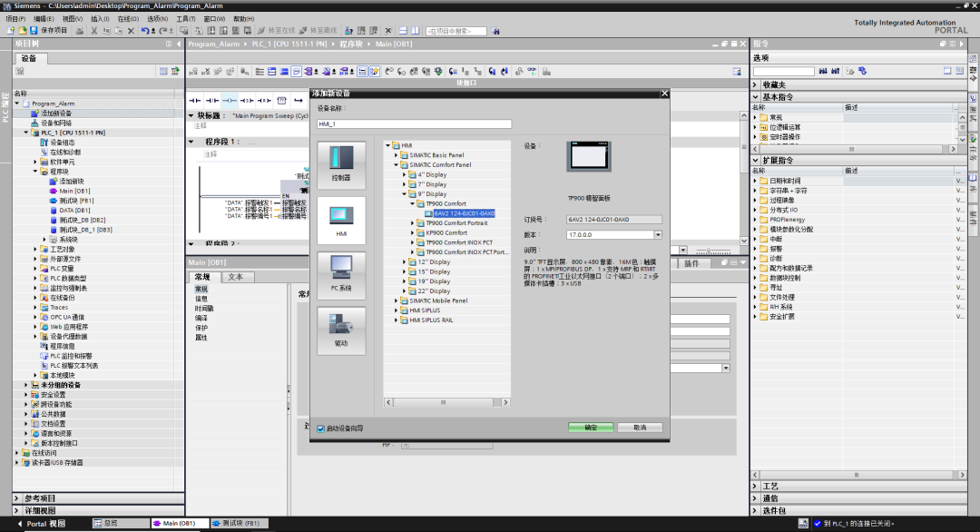Open the 编辑(E) menu
This screenshot has height=532, width=980.
click(44, 19)
